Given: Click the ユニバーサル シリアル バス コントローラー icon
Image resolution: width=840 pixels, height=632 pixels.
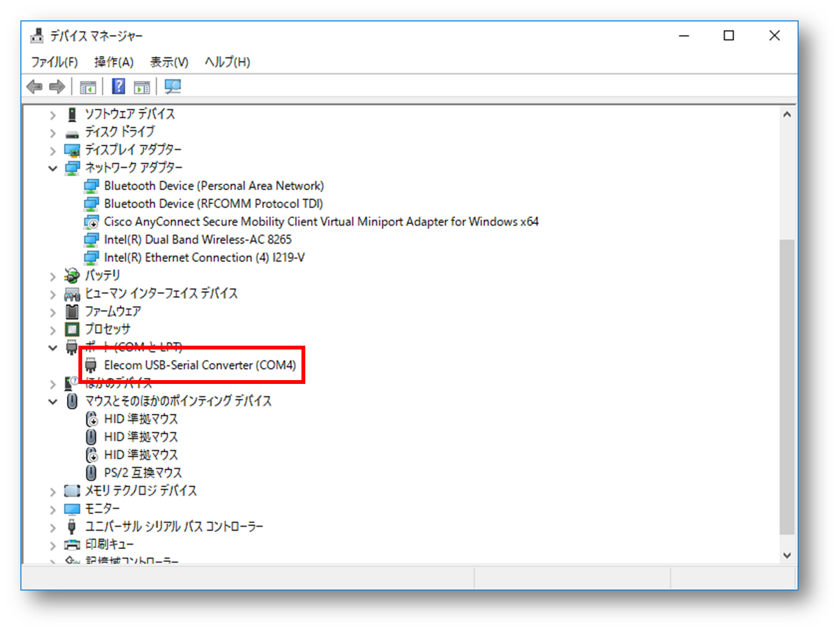Looking at the screenshot, I should 72,526.
